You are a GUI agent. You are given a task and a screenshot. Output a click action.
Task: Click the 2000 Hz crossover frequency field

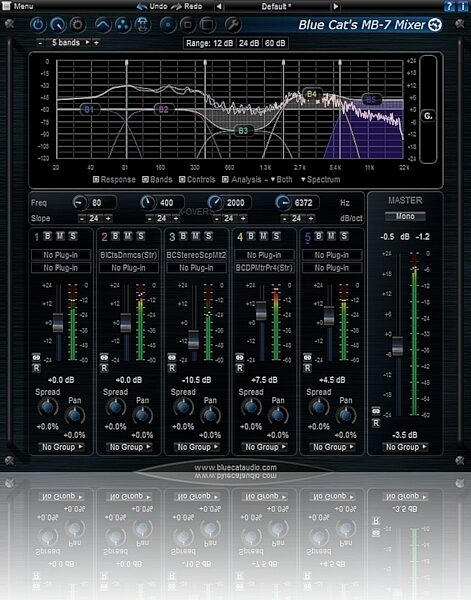tap(235, 202)
